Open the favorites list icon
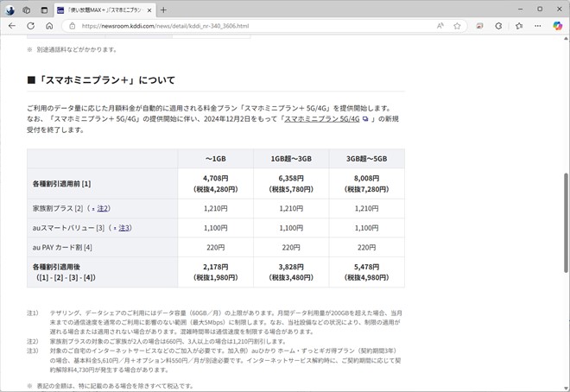 click(x=519, y=26)
